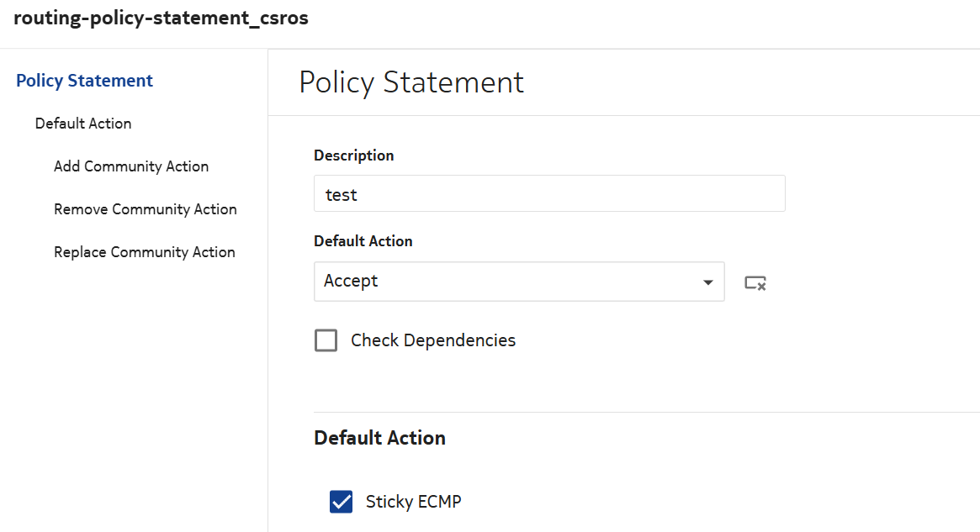
Task: Click the large Policy Statement page heading
Action: coord(411,82)
